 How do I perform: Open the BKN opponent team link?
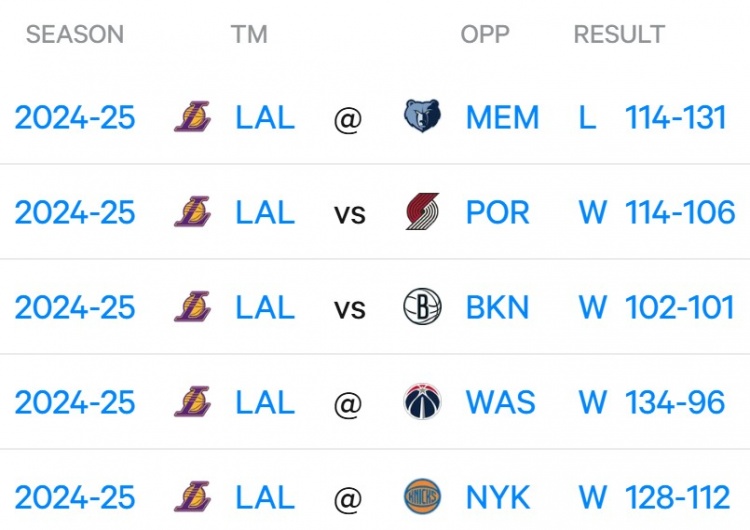click(498, 307)
